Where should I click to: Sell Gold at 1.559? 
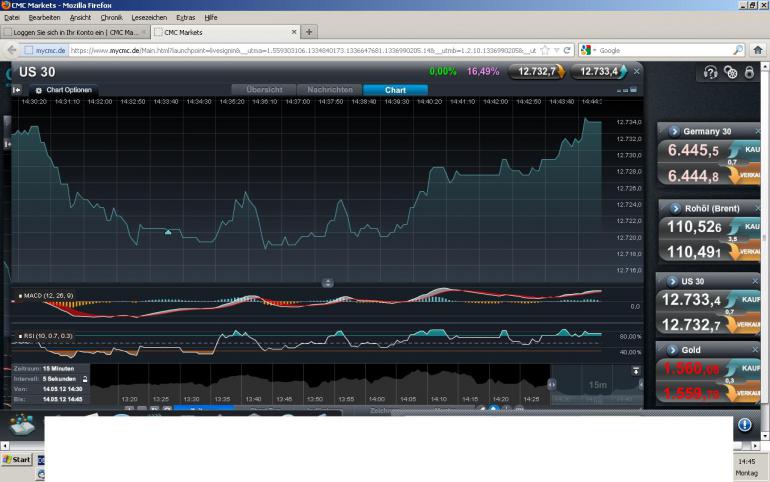tap(707, 393)
